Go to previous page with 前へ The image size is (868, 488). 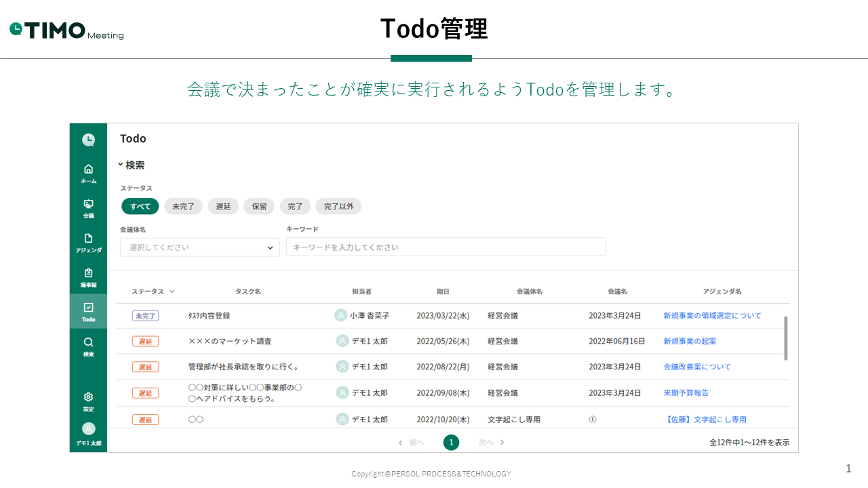(x=411, y=443)
